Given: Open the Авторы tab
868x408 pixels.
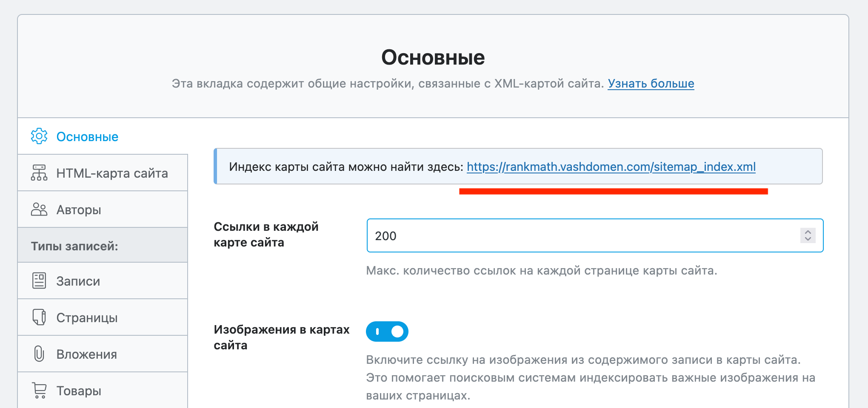Looking at the screenshot, I should [103, 210].
